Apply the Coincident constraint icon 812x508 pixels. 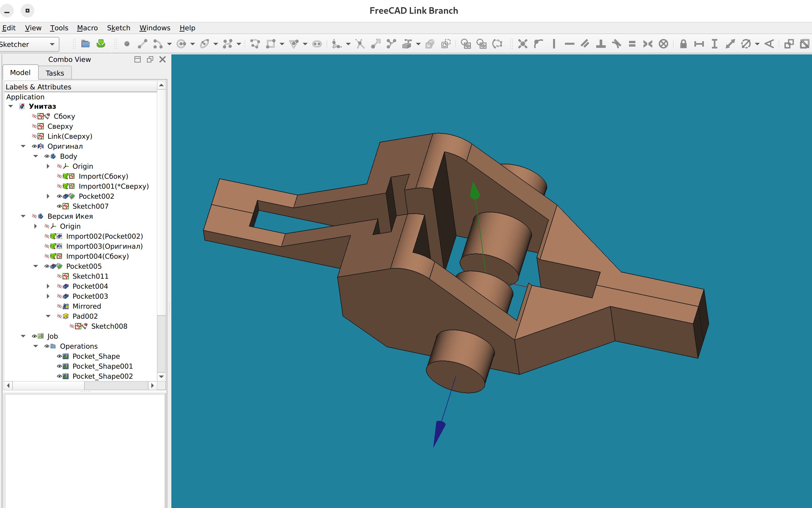(x=522, y=44)
